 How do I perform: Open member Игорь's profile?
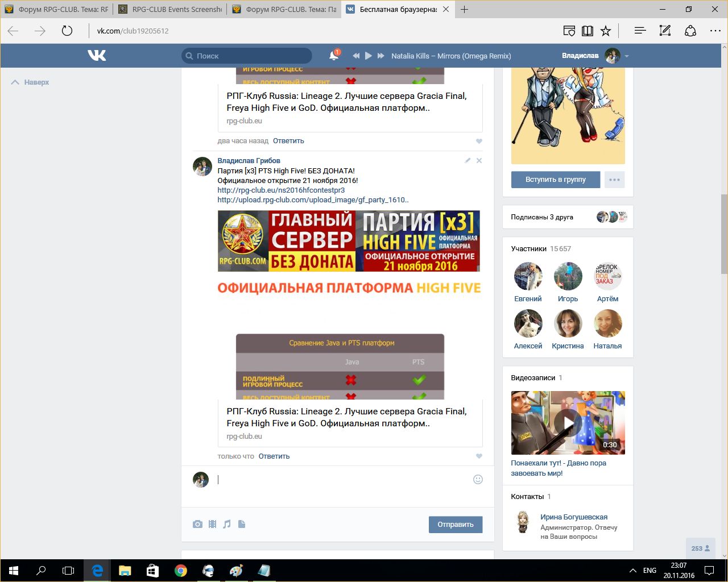coord(568,282)
